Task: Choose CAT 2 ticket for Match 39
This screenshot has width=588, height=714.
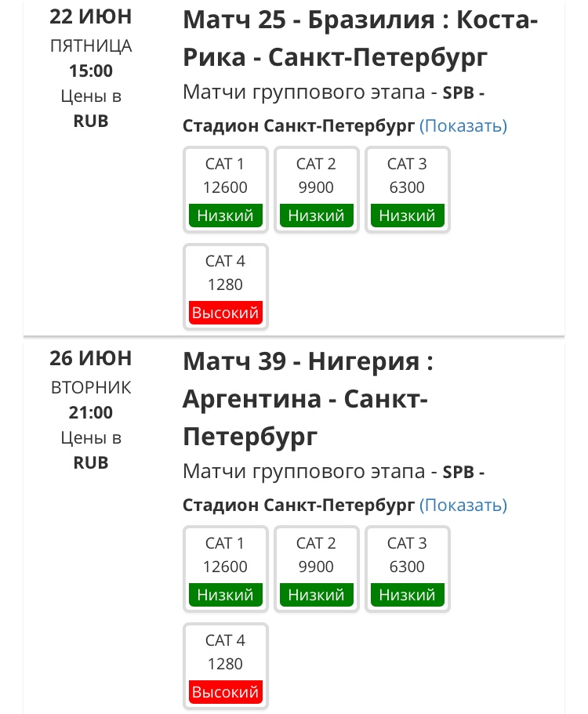Action: 316,567
